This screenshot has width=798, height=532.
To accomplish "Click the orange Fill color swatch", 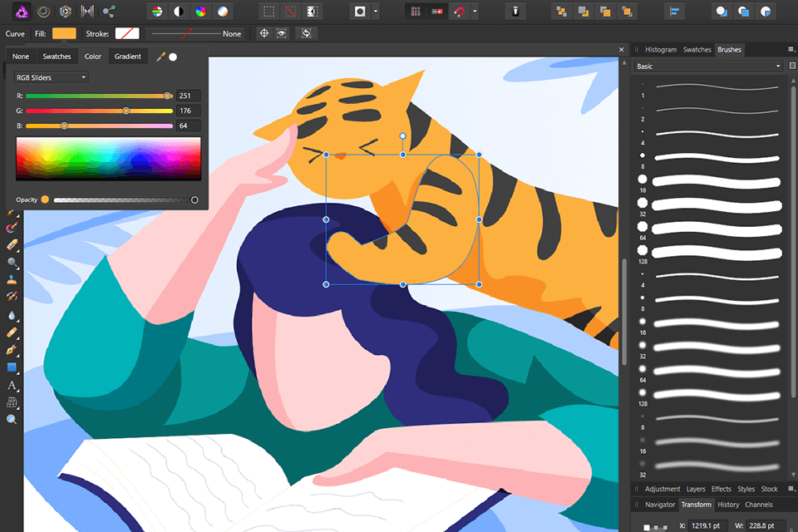I will (x=64, y=33).
